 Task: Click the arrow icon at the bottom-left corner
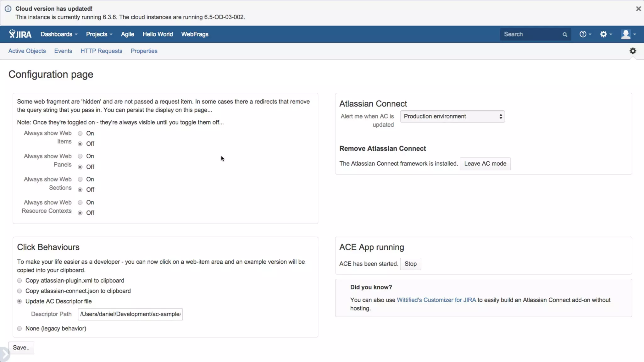click(x=4, y=354)
